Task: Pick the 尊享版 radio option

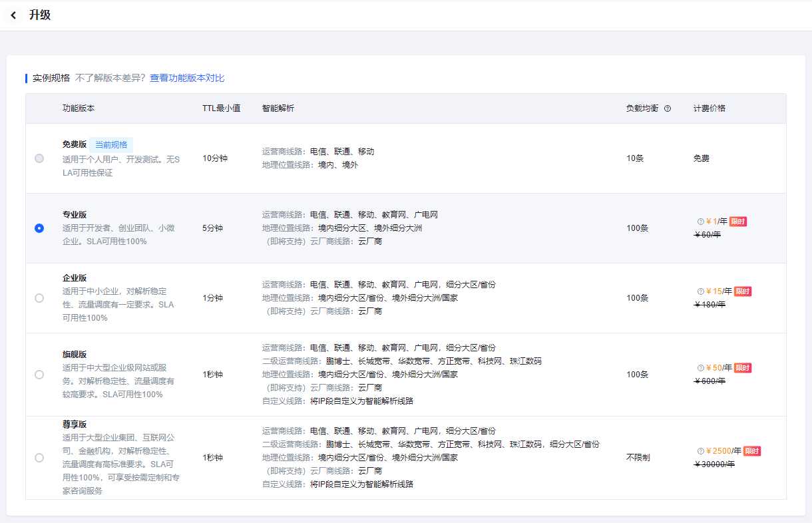Action: click(x=39, y=458)
